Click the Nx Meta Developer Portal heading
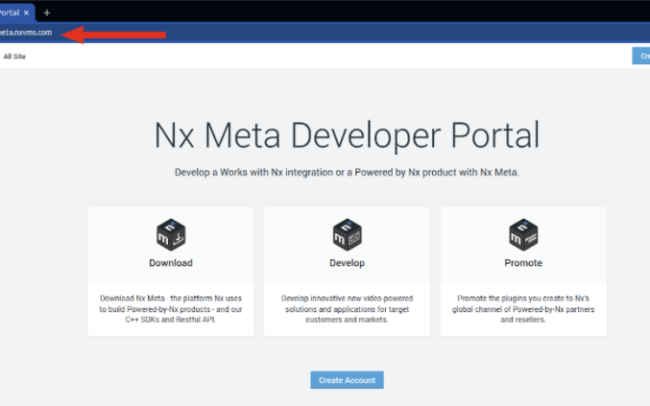 tap(347, 135)
